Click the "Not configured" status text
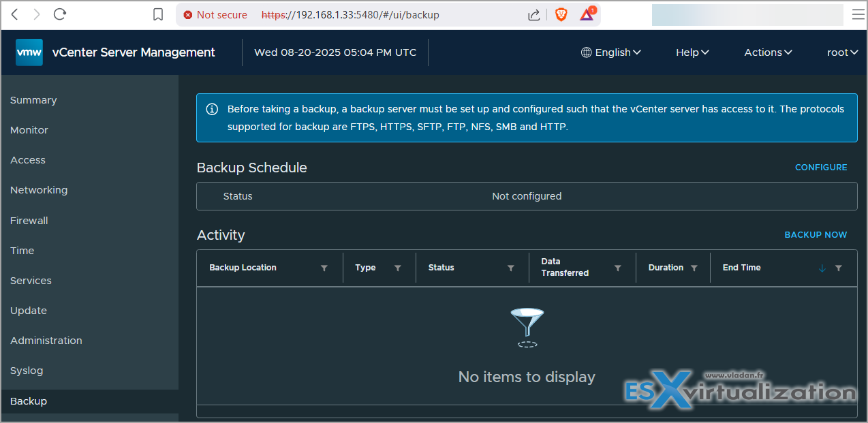868x423 pixels. [x=527, y=196]
